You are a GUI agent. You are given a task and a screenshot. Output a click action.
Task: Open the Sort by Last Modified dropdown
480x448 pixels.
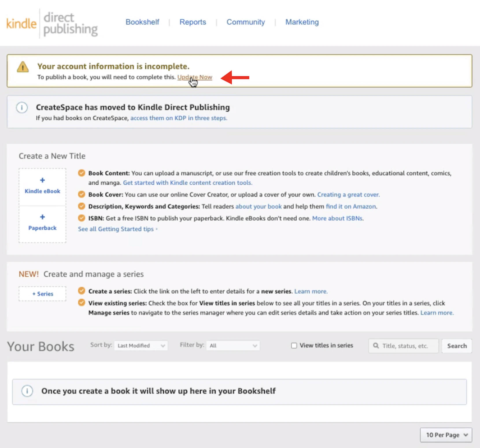[141, 345]
